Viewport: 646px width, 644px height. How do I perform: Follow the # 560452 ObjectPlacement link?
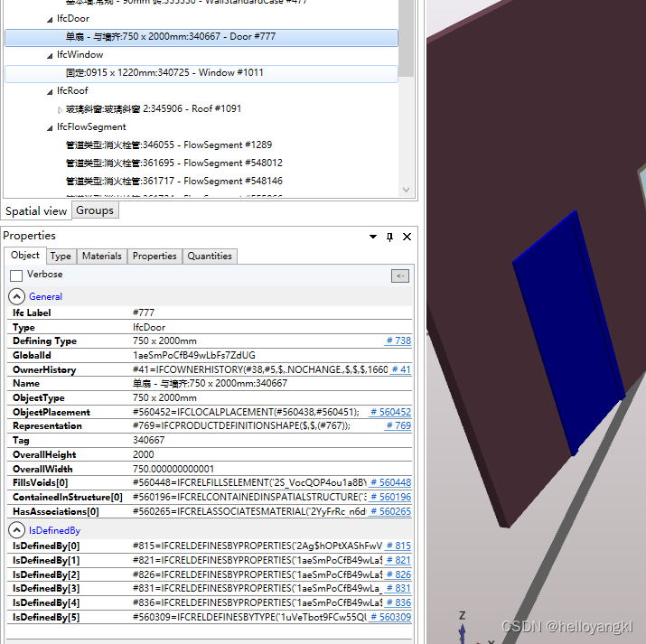[x=390, y=412]
